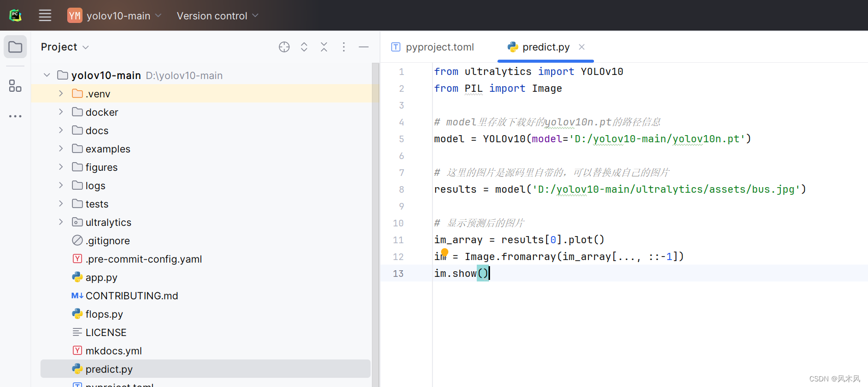Image resolution: width=868 pixels, height=387 pixels.
Task: Hide the Project panel with minimize icon
Action: [364, 47]
